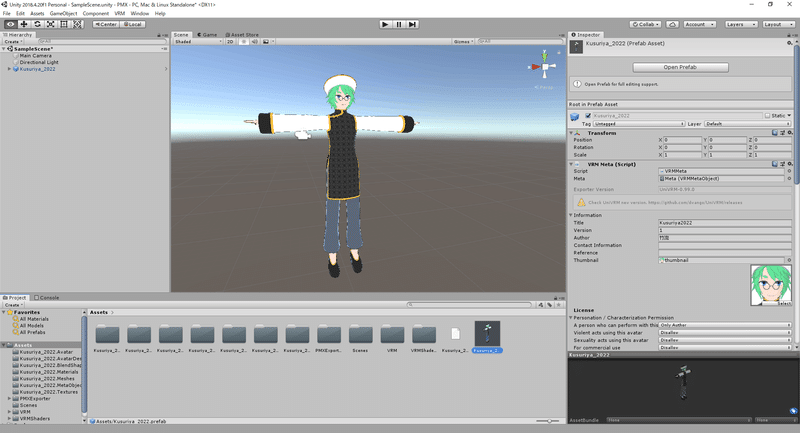Switch to the Asset Store tab

[242, 35]
